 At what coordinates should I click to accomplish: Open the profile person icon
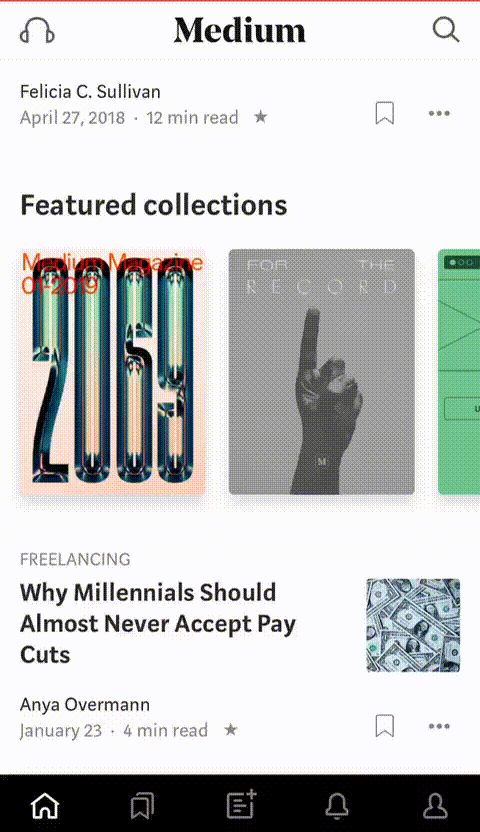tap(435, 805)
